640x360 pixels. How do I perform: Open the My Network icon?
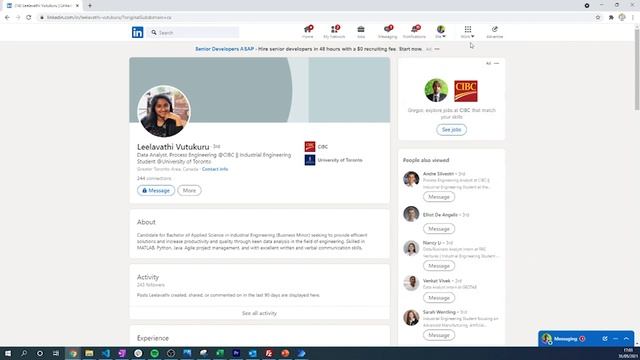click(x=334, y=32)
